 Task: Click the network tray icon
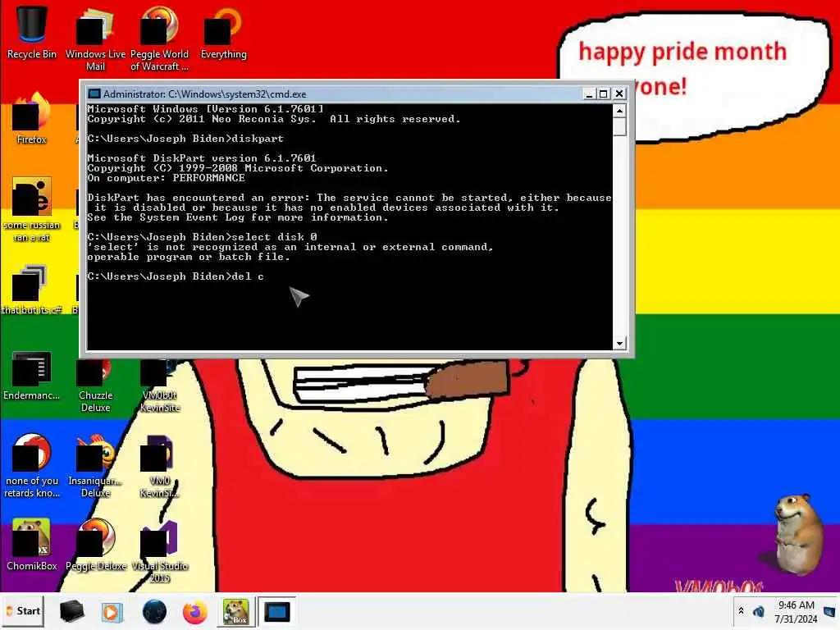(x=759, y=611)
